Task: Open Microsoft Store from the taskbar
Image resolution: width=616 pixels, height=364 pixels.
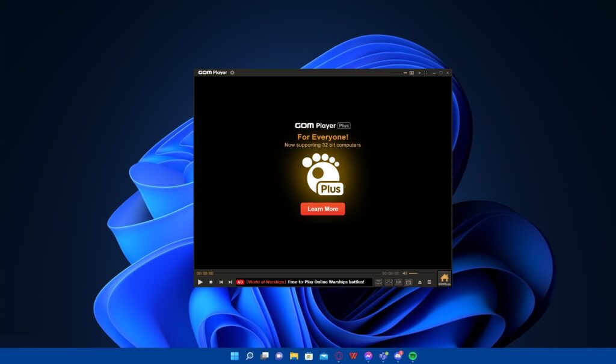Action: point(309,356)
